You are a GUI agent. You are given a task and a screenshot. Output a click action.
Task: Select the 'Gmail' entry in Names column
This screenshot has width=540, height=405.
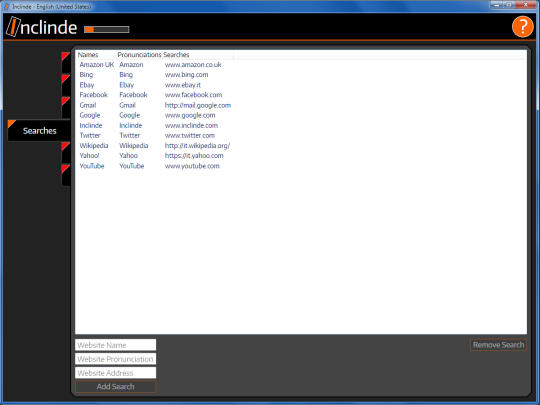coord(88,105)
